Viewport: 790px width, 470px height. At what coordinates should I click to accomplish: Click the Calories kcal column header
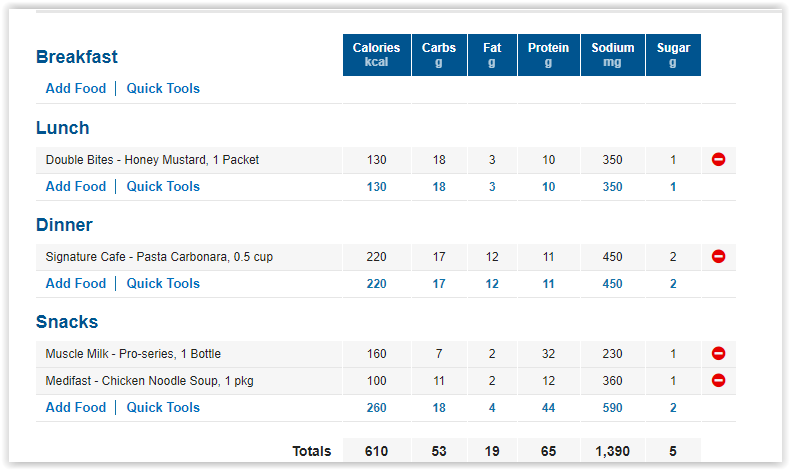[x=377, y=55]
